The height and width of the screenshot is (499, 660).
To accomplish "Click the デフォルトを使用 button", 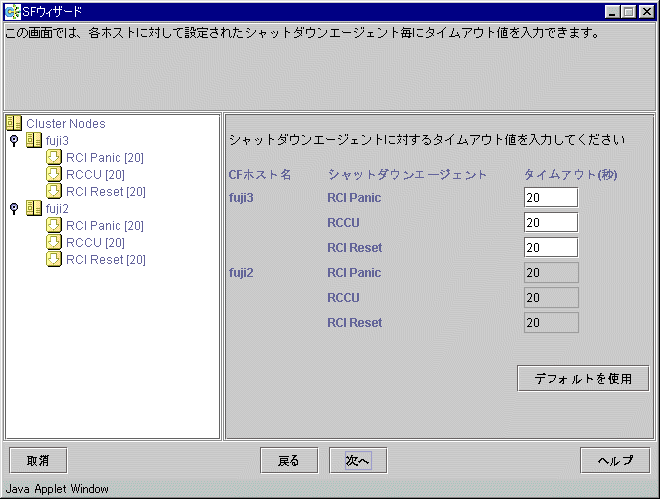I will [583, 379].
